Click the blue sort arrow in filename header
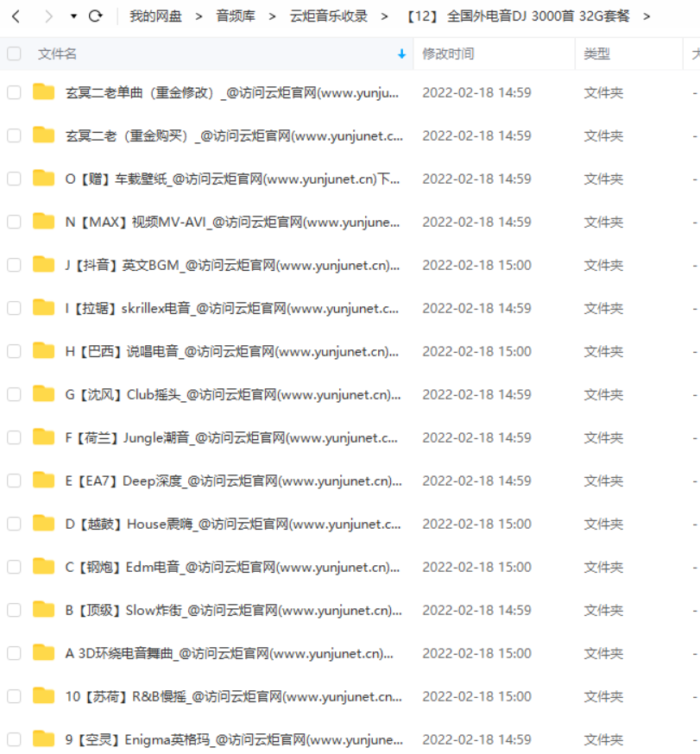The width and height of the screenshot is (700, 754). coord(401,54)
